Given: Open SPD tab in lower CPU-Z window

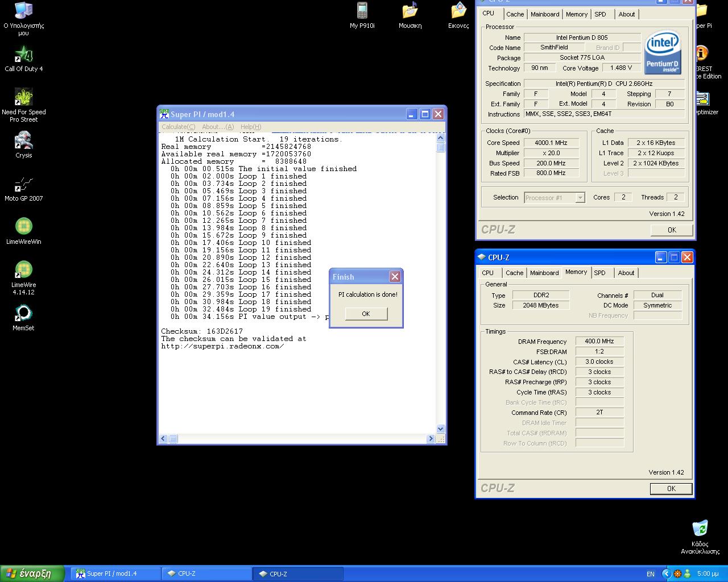Looking at the screenshot, I should [x=600, y=273].
